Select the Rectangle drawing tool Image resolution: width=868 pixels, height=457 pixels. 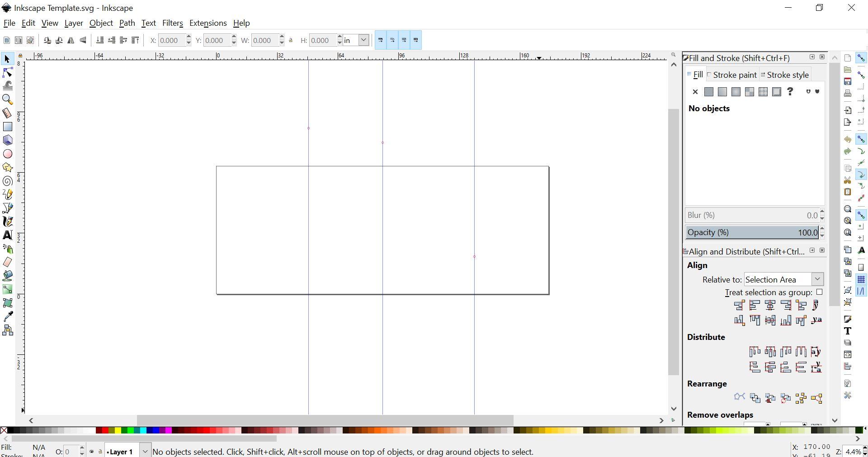tap(8, 127)
